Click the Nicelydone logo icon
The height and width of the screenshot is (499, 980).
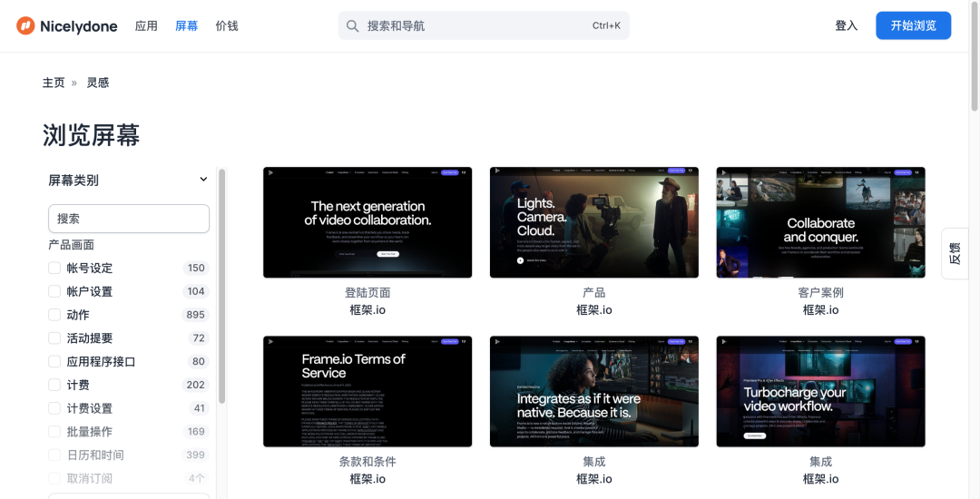[x=25, y=25]
